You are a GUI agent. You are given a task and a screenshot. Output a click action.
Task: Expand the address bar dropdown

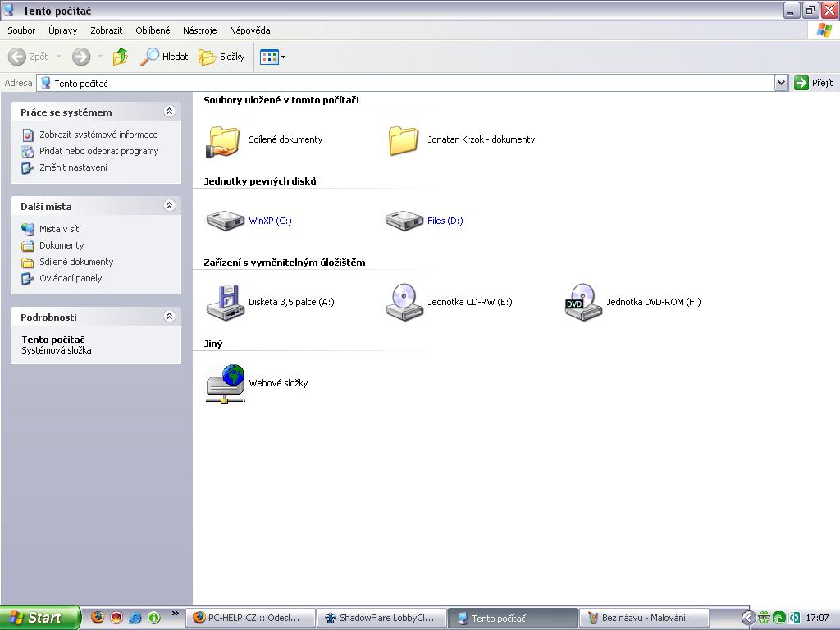pos(781,83)
